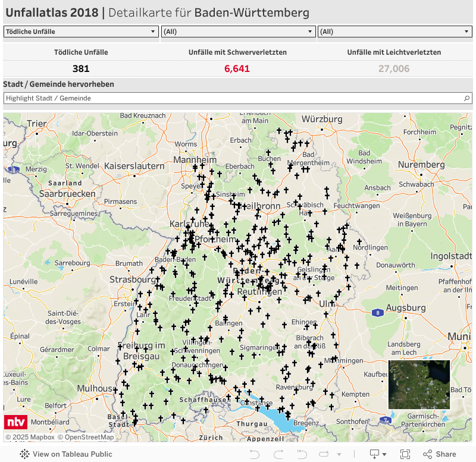Open the © 2025 Mapbox attribution link
This screenshot has width=476, height=462.
coord(30,438)
